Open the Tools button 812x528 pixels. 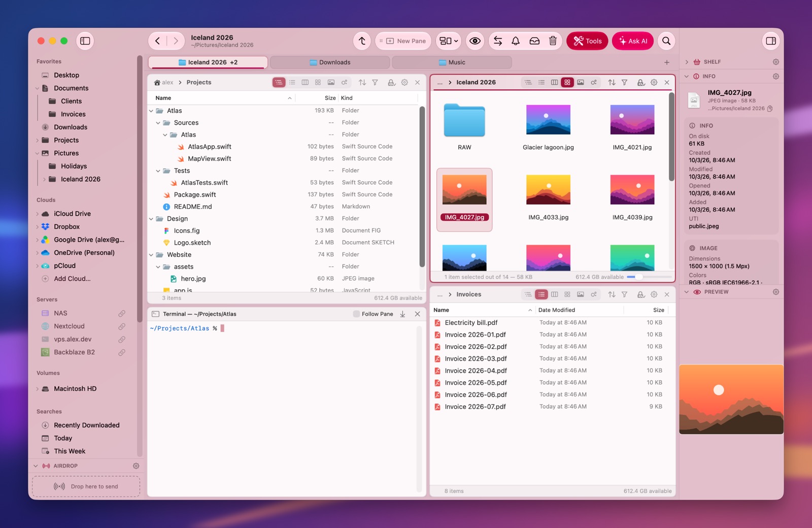click(587, 41)
